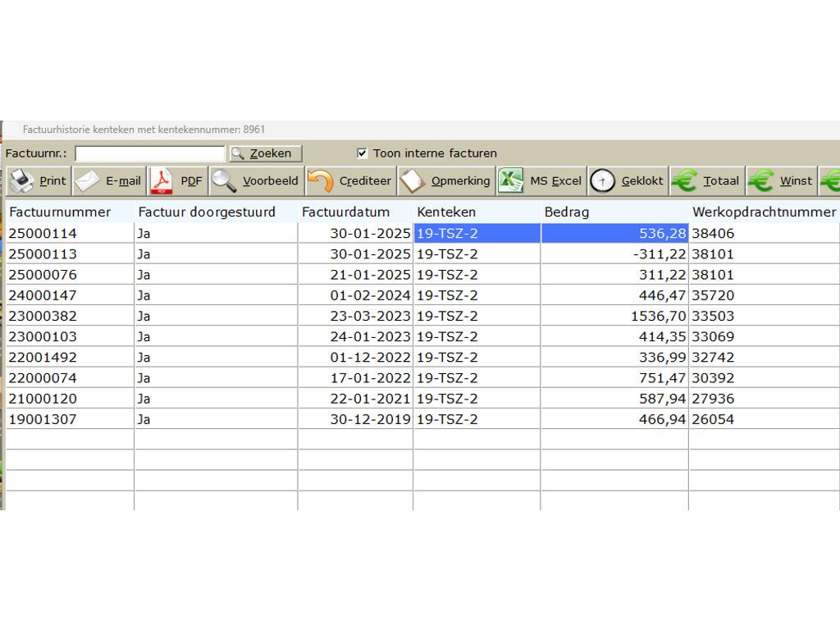Focus the Factuurnr. input field
This screenshot has height=630, width=840.
coord(149,153)
